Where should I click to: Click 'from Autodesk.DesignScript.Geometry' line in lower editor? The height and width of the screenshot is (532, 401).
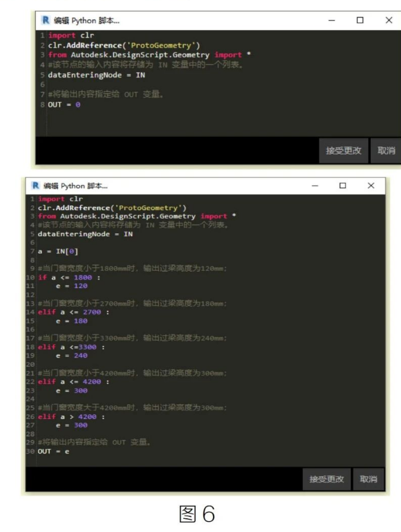tap(137, 216)
